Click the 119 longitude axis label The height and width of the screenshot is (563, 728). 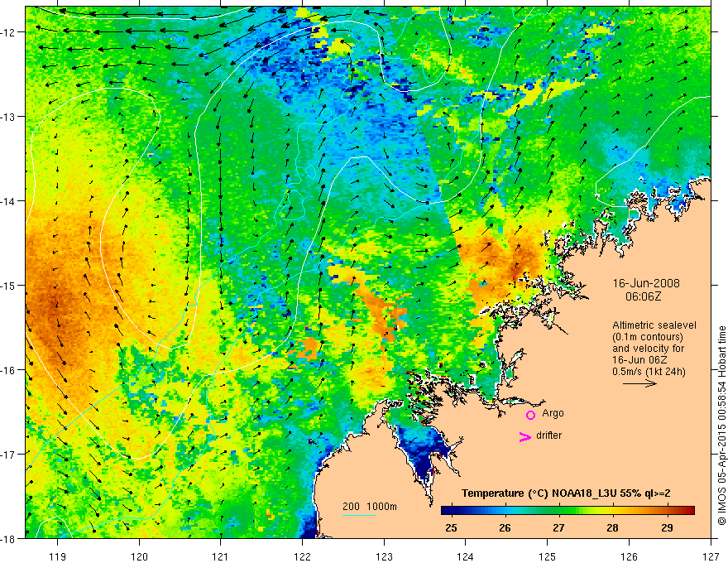pos(58,556)
